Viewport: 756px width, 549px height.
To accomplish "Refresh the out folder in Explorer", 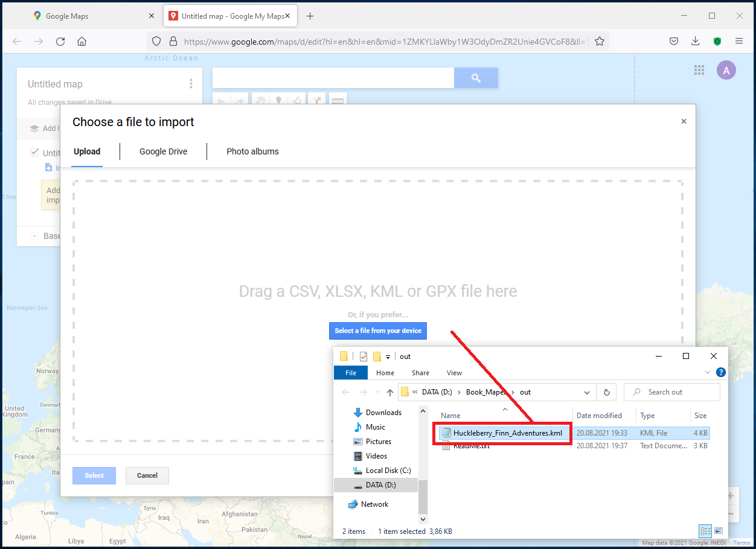I will pos(607,392).
